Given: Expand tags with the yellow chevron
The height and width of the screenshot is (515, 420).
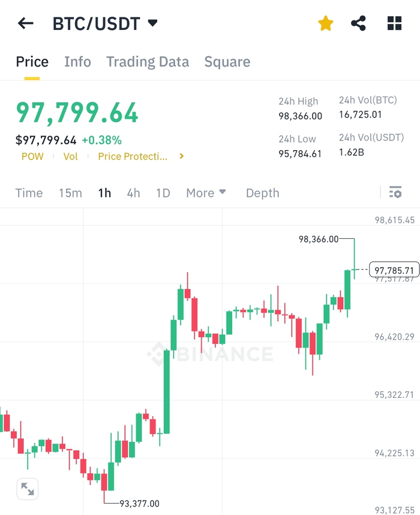Looking at the screenshot, I should (182, 156).
